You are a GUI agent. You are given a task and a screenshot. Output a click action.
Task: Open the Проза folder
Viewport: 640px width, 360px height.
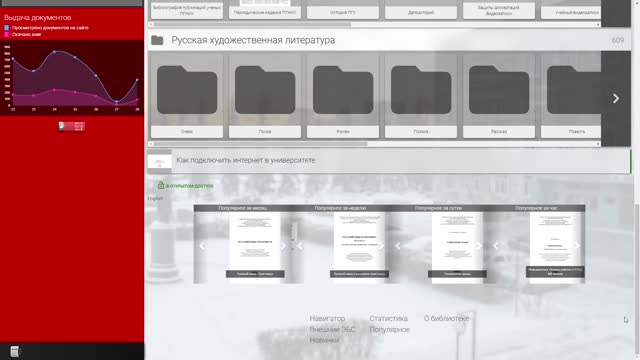point(265,96)
